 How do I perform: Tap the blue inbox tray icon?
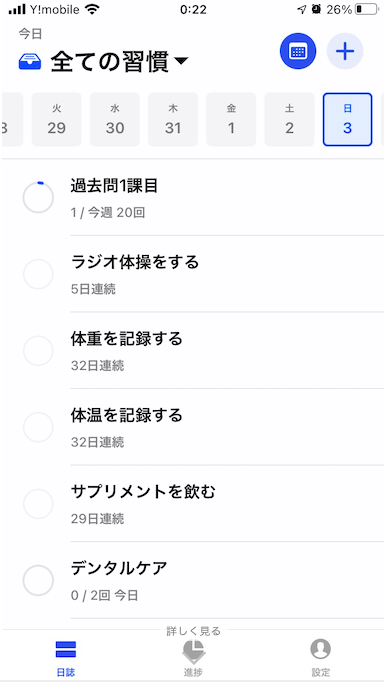(x=30, y=63)
